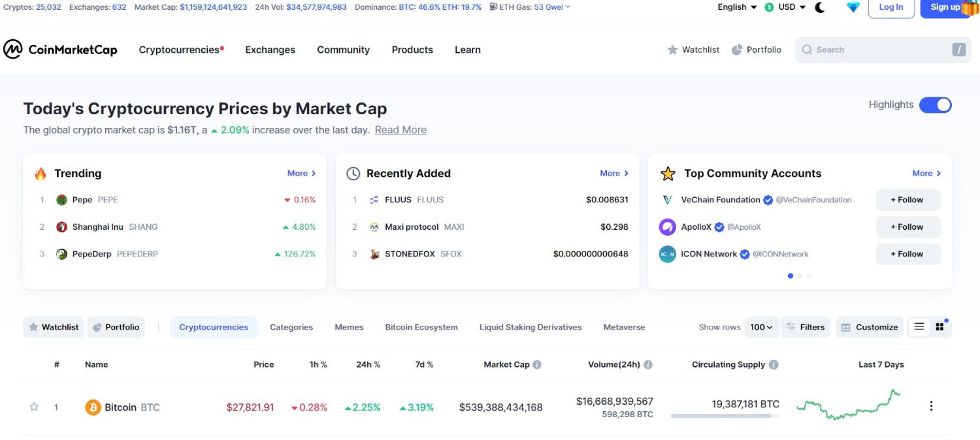The width and height of the screenshot is (980, 440).
Task: Click the gift box icon
Action: click(x=970, y=7)
